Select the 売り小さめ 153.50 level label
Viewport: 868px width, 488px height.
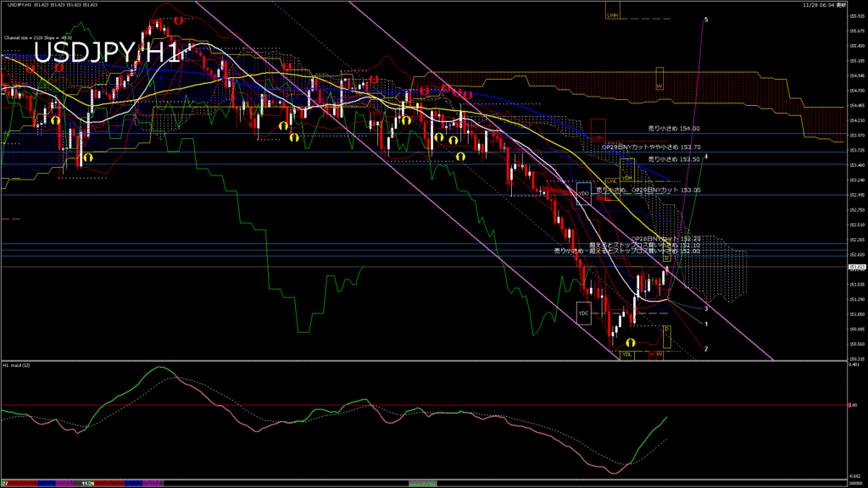point(674,159)
